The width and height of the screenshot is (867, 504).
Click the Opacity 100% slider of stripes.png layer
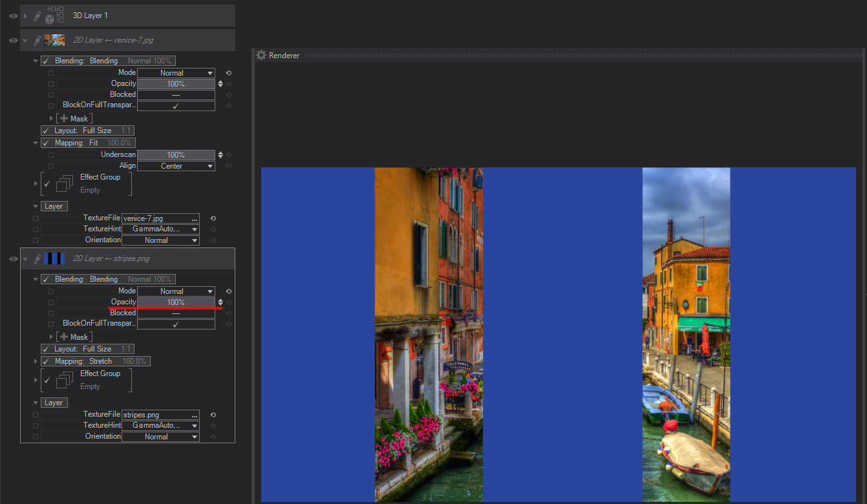coord(175,302)
